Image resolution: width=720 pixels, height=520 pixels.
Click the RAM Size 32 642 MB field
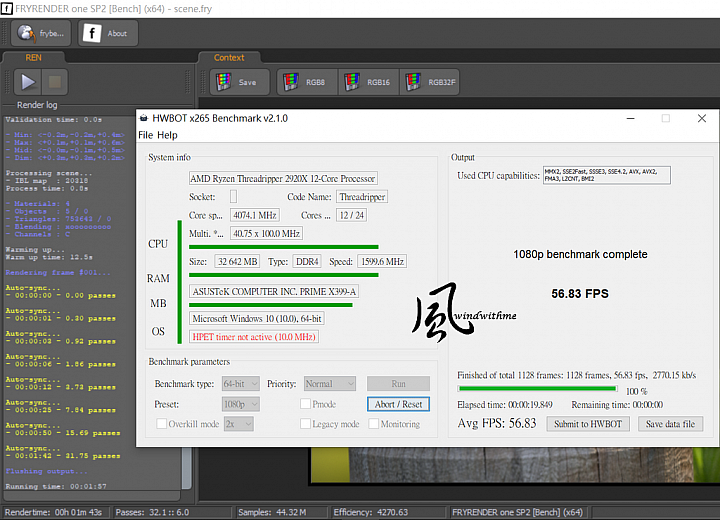pyautogui.click(x=237, y=261)
